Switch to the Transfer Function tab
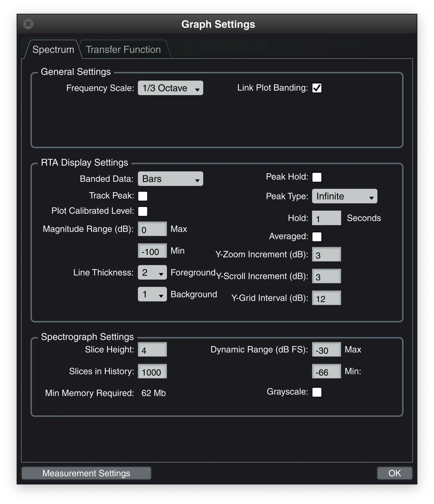The width and height of the screenshot is (434, 504). [x=123, y=49]
